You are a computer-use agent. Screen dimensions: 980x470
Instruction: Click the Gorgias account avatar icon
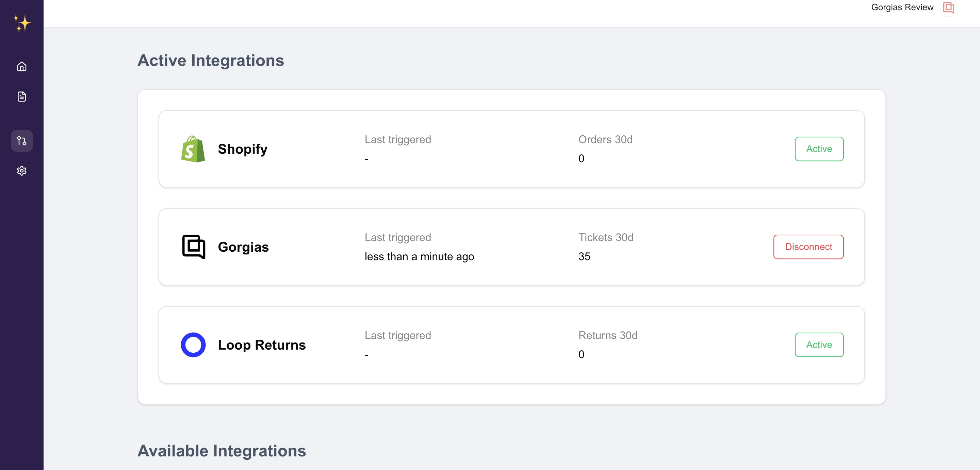948,7
